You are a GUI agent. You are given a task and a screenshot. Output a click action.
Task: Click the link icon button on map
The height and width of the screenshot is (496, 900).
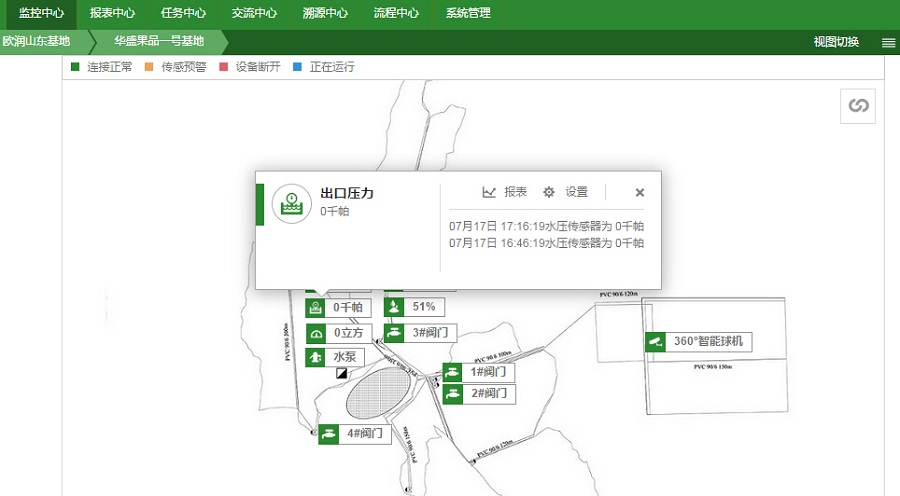(x=858, y=106)
